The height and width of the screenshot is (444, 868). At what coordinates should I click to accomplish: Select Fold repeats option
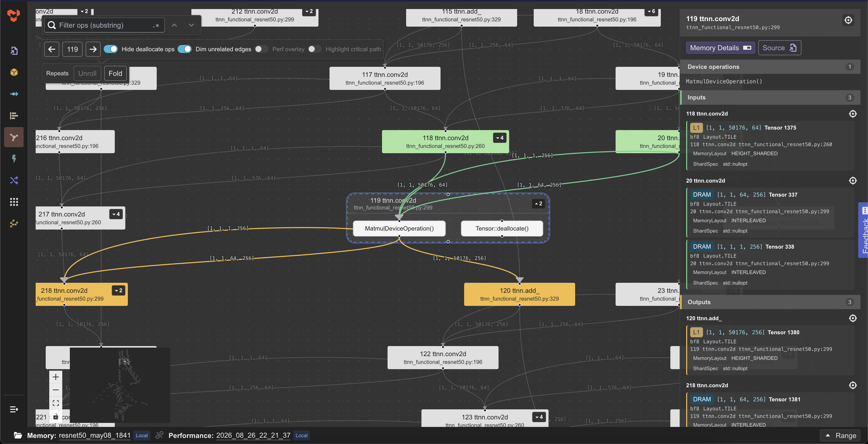115,73
